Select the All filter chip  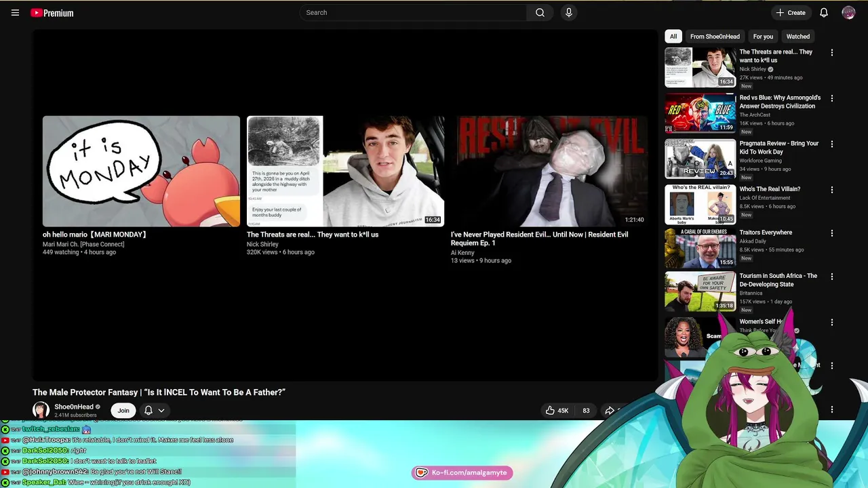click(x=673, y=37)
